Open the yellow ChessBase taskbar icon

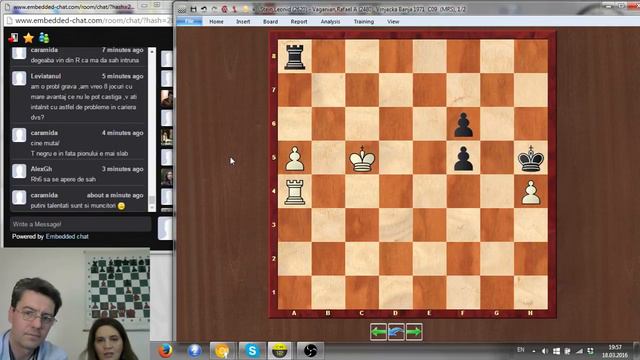pos(280,351)
